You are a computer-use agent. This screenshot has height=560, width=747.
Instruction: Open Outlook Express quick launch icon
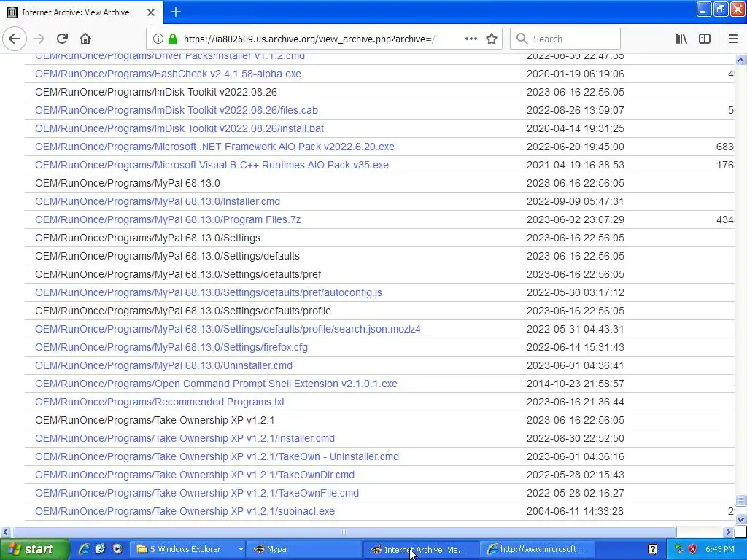(x=100, y=549)
